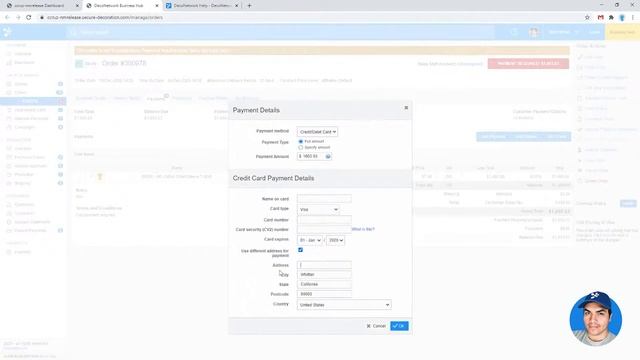The height and width of the screenshot is (360, 640).
Task: Close the DecoNetwork Help tab
Action: 236,6
